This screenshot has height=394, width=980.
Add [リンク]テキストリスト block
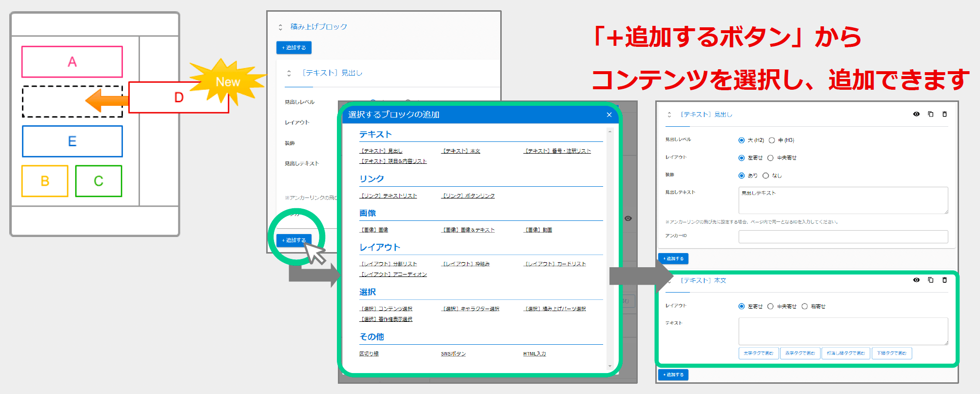[388, 196]
